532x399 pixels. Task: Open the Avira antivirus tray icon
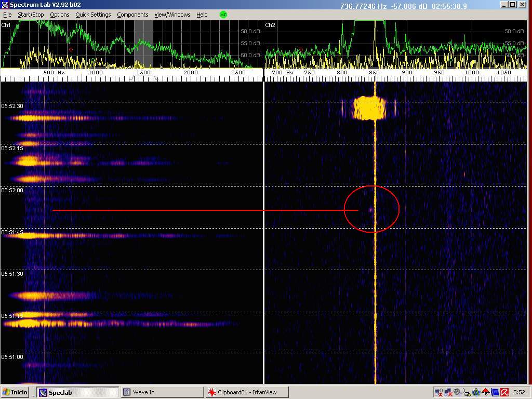pyautogui.click(x=504, y=392)
